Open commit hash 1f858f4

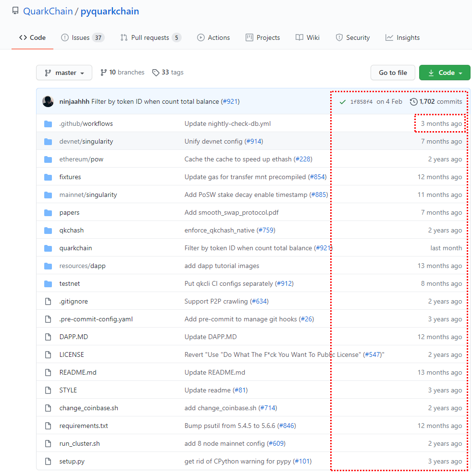point(361,102)
